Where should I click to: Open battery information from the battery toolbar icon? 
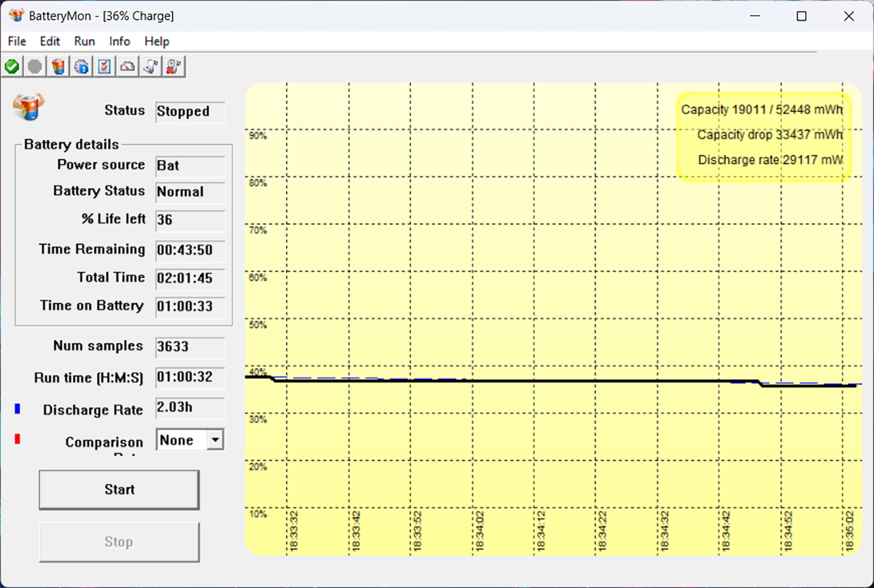point(58,66)
